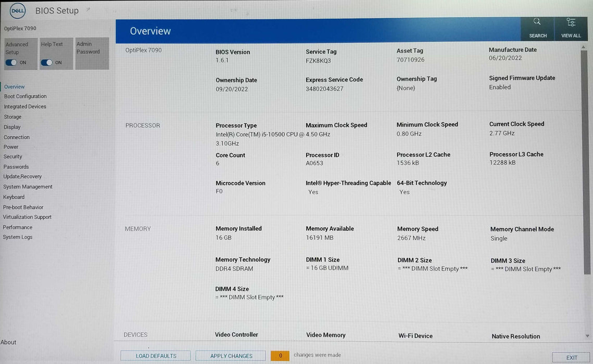Click the Dell logo icon
The image size is (593, 364).
tap(18, 10)
